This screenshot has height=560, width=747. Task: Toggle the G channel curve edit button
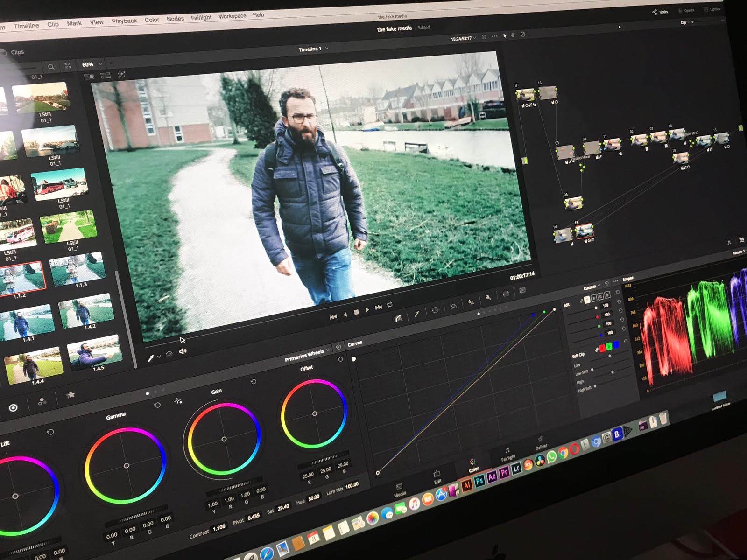(600, 296)
